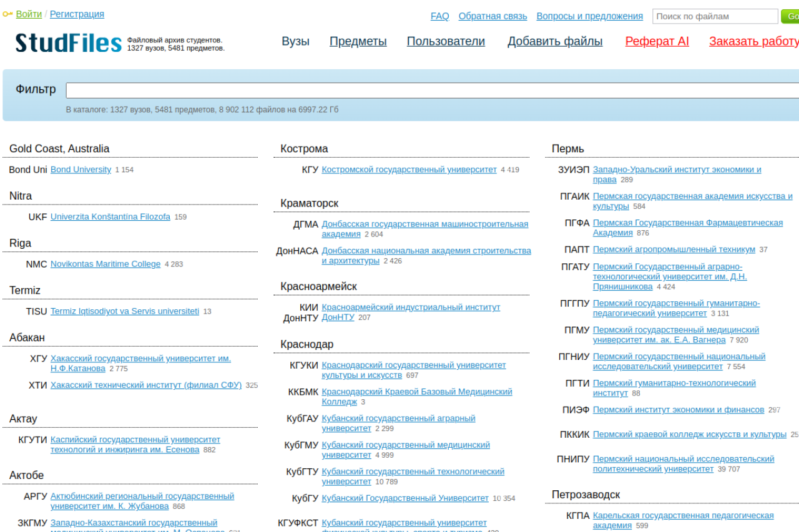The width and height of the screenshot is (799, 532).
Task: Open the Предметы menu item
Action: click(358, 42)
